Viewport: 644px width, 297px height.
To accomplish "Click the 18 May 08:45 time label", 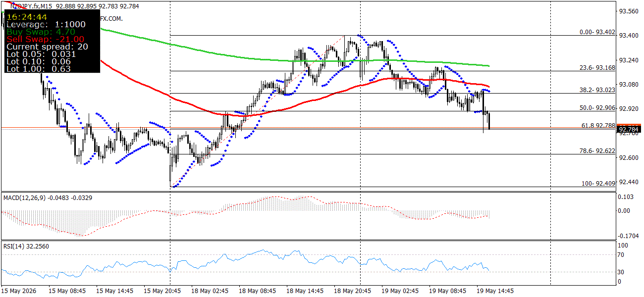I will (x=257, y=291).
